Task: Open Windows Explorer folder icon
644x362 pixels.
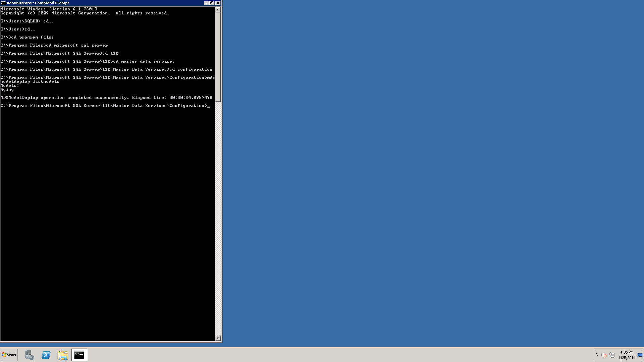Action: tap(62, 355)
